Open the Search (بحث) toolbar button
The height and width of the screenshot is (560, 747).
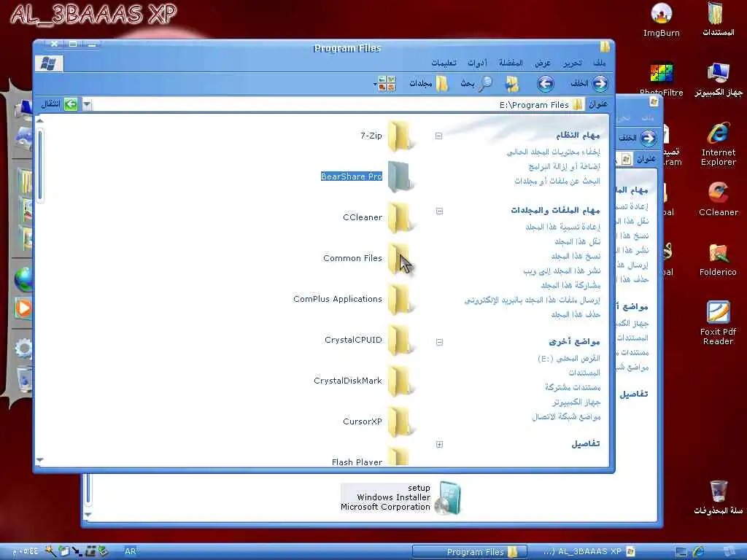476,84
